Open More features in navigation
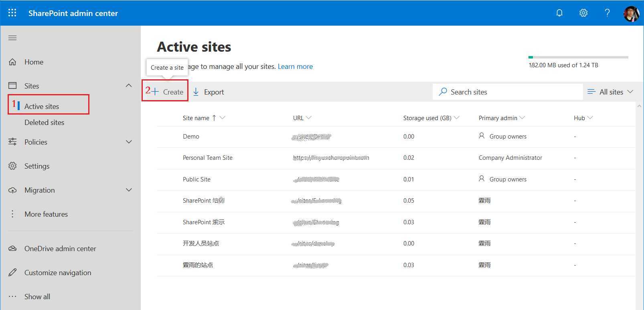 click(x=46, y=214)
